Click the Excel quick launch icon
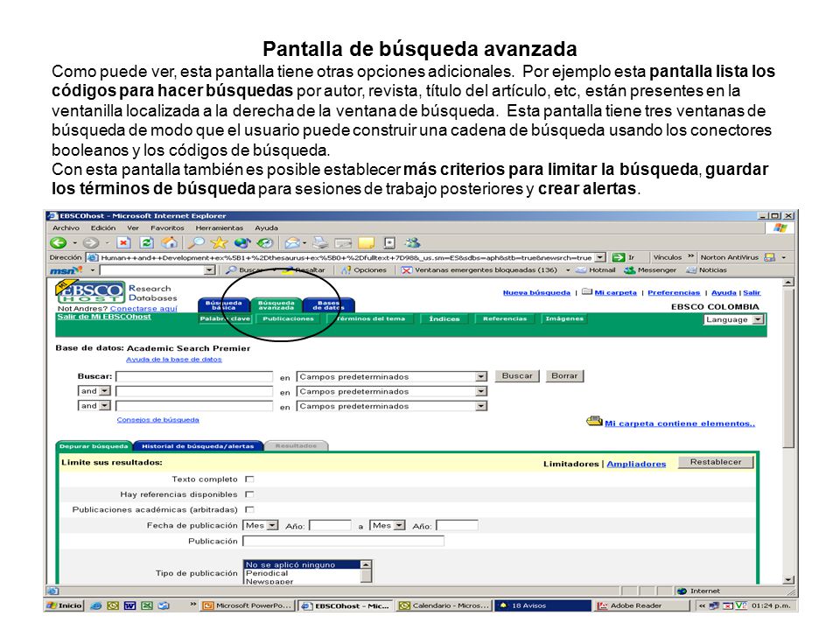The image size is (840, 630). (147, 605)
